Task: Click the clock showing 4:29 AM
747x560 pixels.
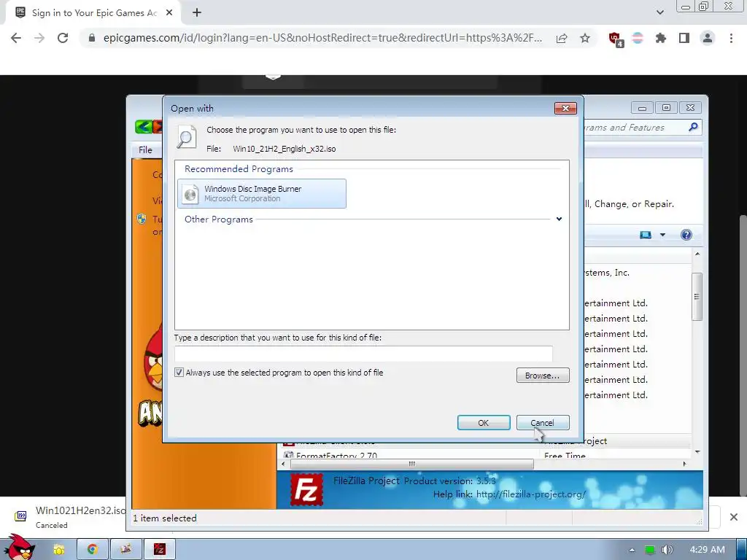Action: tap(707, 550)
